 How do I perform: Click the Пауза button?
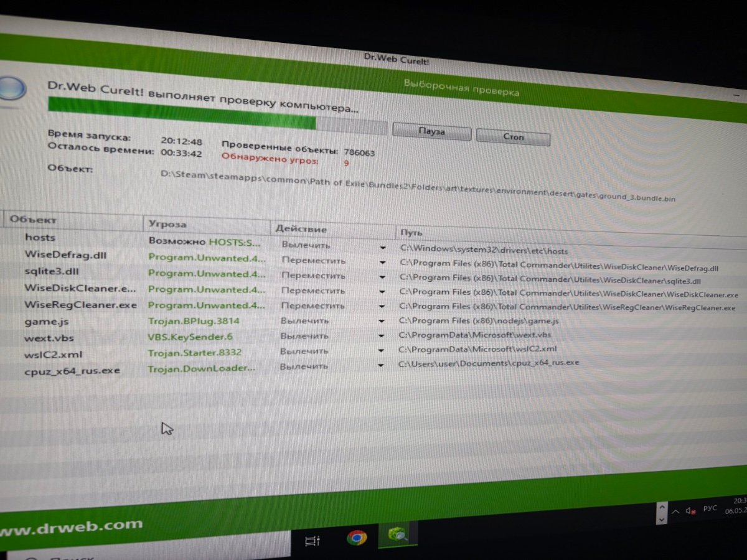pyautogui.click(x=431, y=132)
